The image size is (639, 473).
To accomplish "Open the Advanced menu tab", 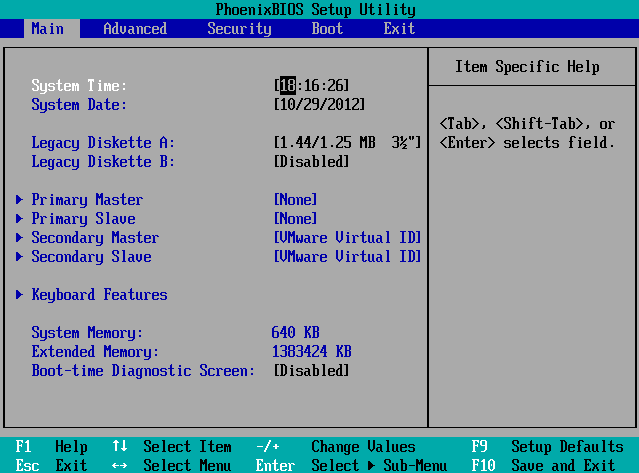I will 135,29.
